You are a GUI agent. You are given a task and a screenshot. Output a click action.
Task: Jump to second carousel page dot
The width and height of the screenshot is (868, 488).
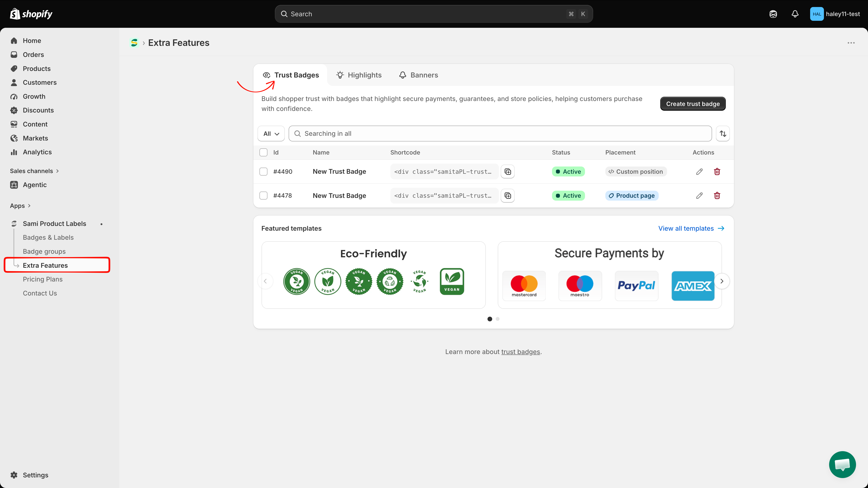(x=497, y=319)
